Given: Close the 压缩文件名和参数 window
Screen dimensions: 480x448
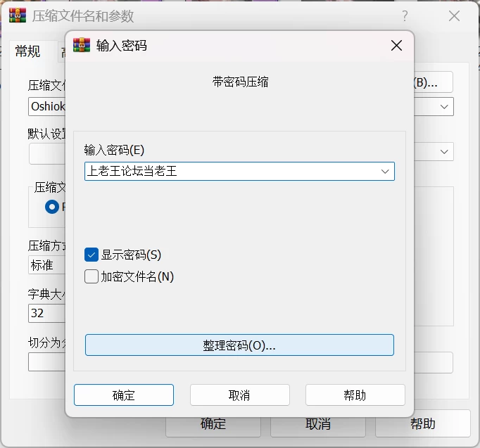Looking at the screenshot, I should 454,16.
